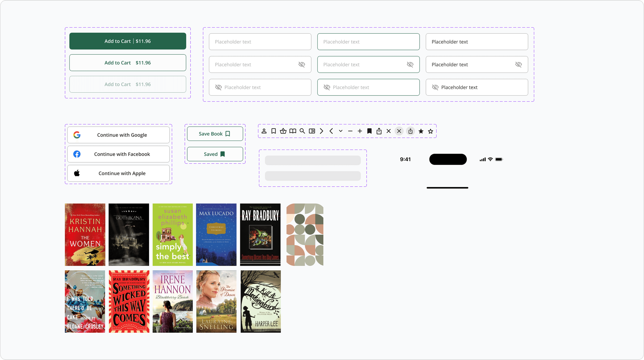
Task: Click the left chevron arrow icon
Action: tap(331, 131)
